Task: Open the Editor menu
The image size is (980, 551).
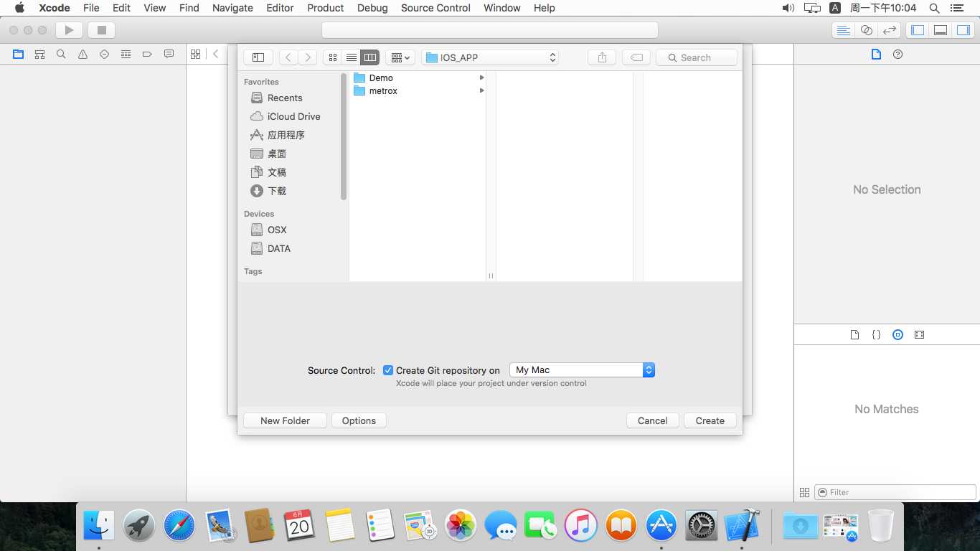Action: [x=280, y=8]
